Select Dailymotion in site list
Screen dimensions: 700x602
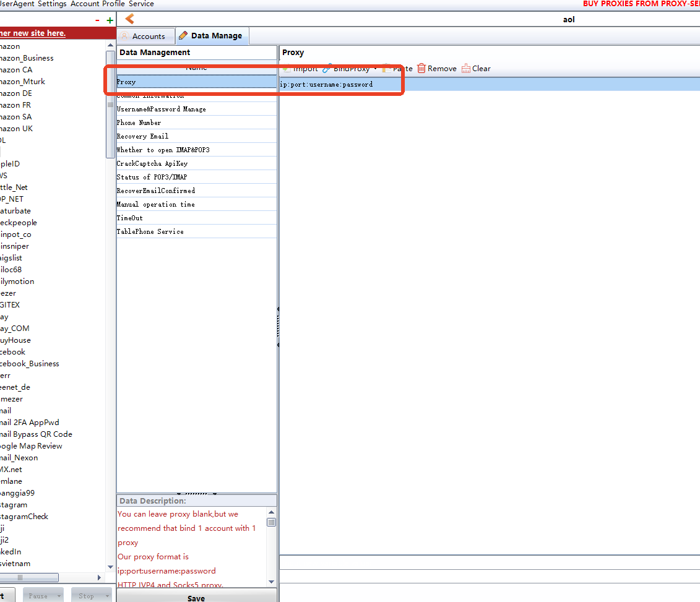(x=17, y=282)
